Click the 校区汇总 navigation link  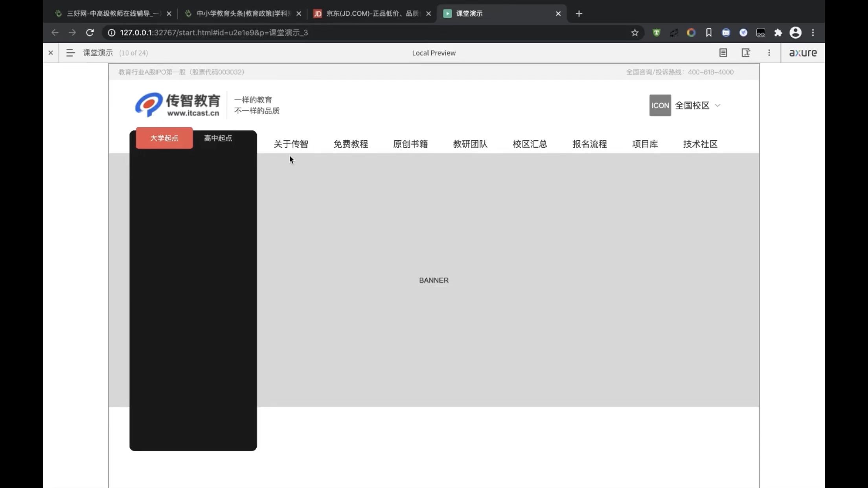click(x=530, y=144)
